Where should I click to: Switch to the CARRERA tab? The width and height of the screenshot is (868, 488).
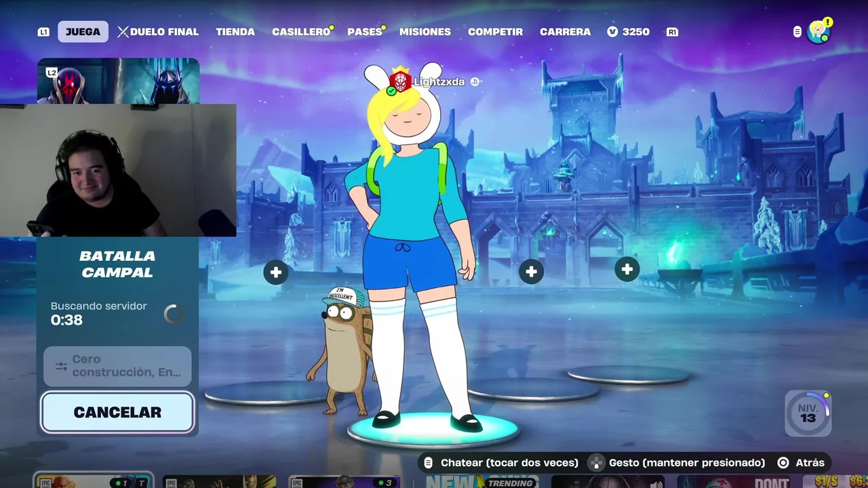point(565,32)
